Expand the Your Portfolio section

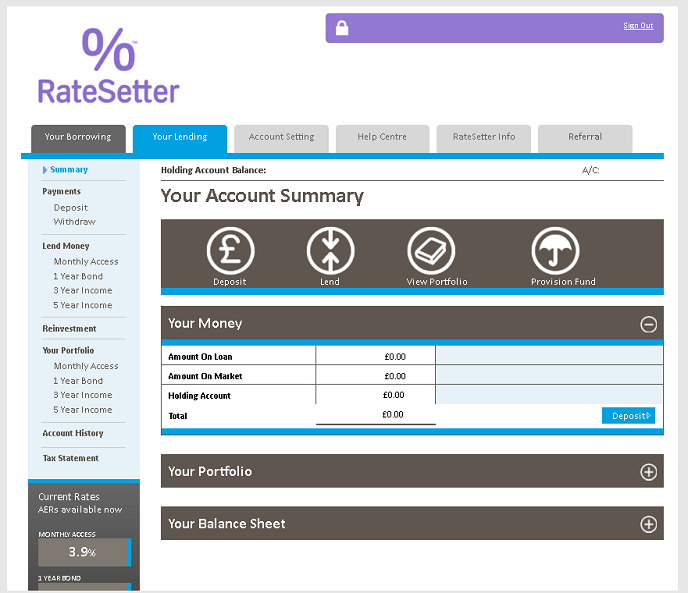[x=648, y=472]
